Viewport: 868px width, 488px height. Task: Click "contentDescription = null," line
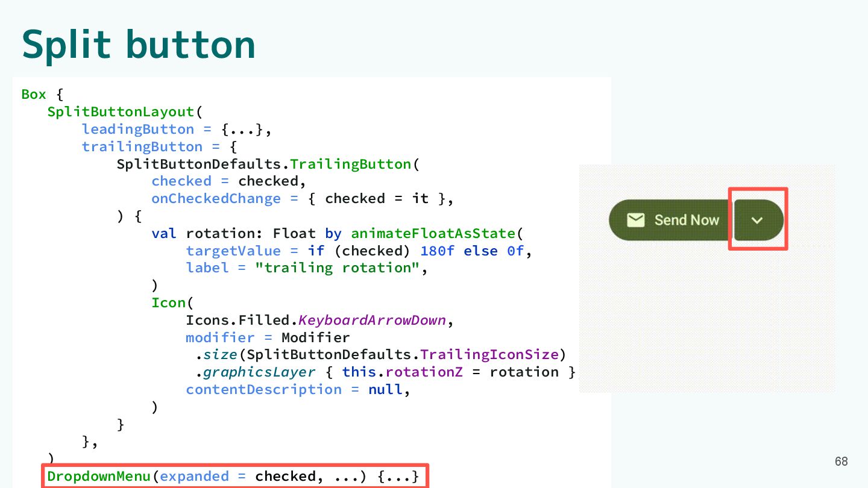pyautogui.click(x=298, y=389)
